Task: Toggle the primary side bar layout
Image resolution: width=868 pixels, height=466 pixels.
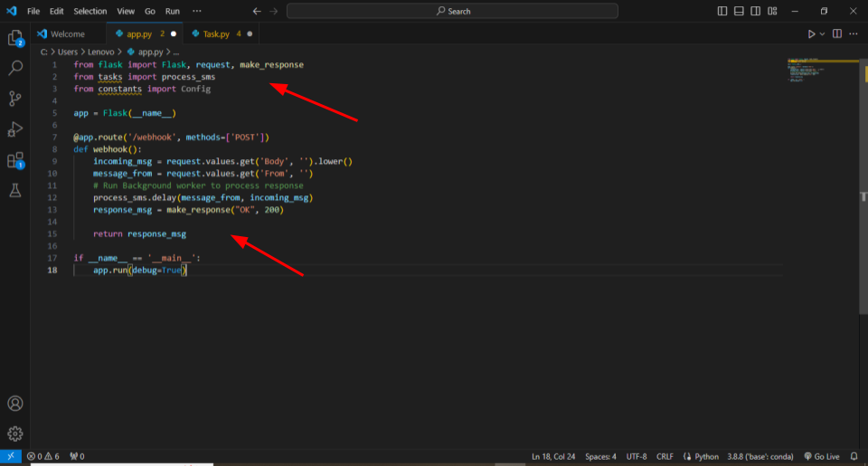Action: click(722, 11)
